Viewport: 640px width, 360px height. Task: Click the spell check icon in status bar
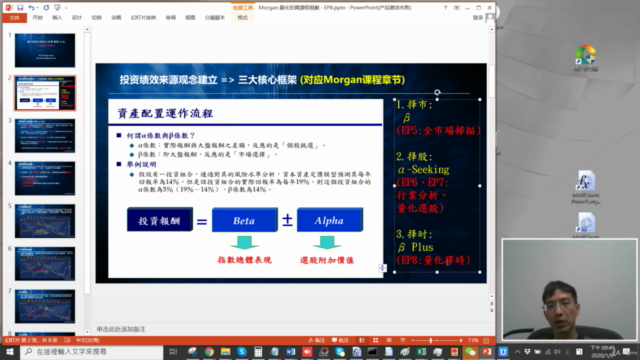click(x=67, y=340)
